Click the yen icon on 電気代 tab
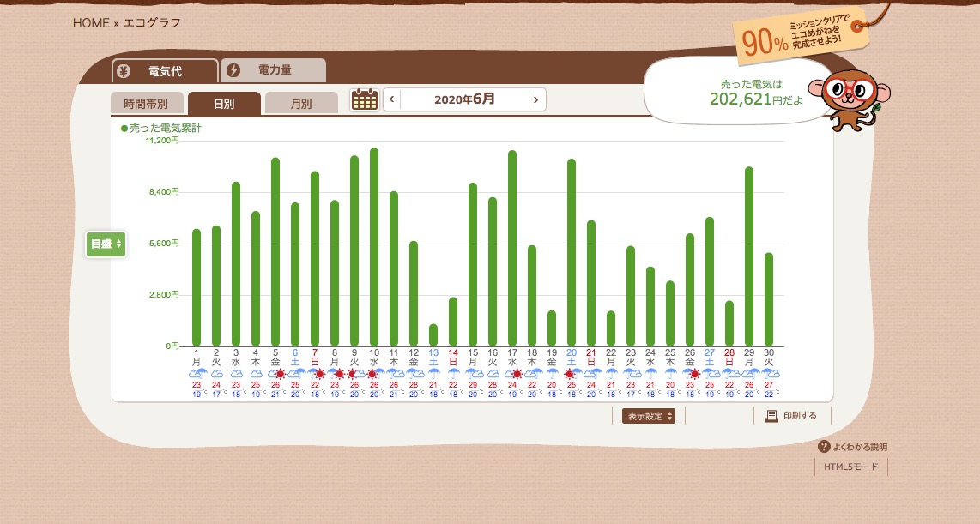Screen dimensions: 980x524 (124, 71)
